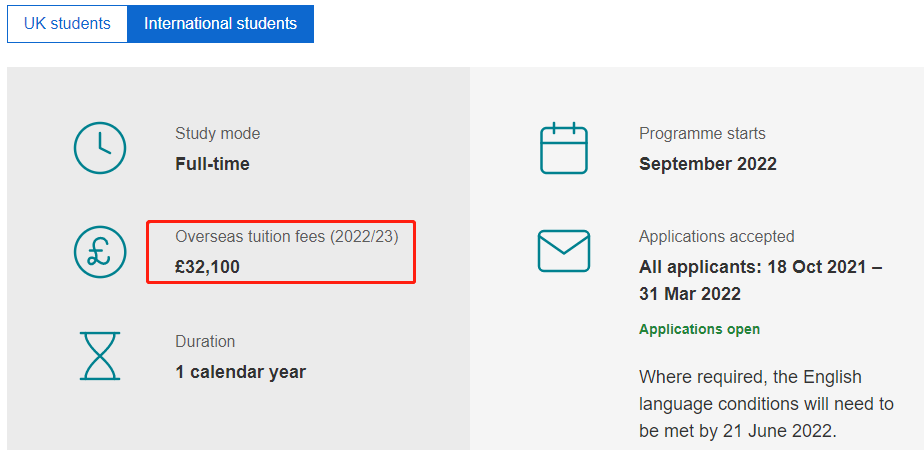
Task: Click the green Applications open status
Action: [x=699, y=329]
